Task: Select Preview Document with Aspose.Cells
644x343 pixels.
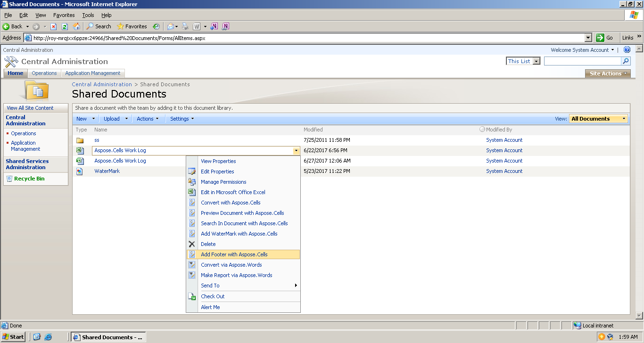Action: (x=243, y=213)
